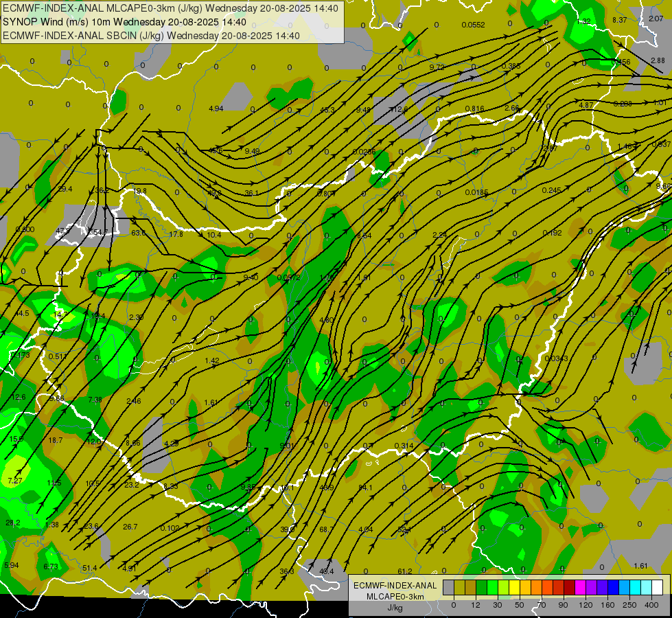The width and height of the screenshot is (672, 618).
Task: Click the map value 0.0552
Action: pyautogui.click(x=473, y=25)
